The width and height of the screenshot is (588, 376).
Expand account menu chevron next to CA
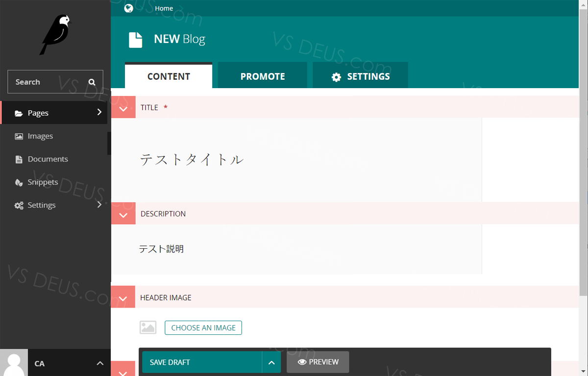click(100, 363)
